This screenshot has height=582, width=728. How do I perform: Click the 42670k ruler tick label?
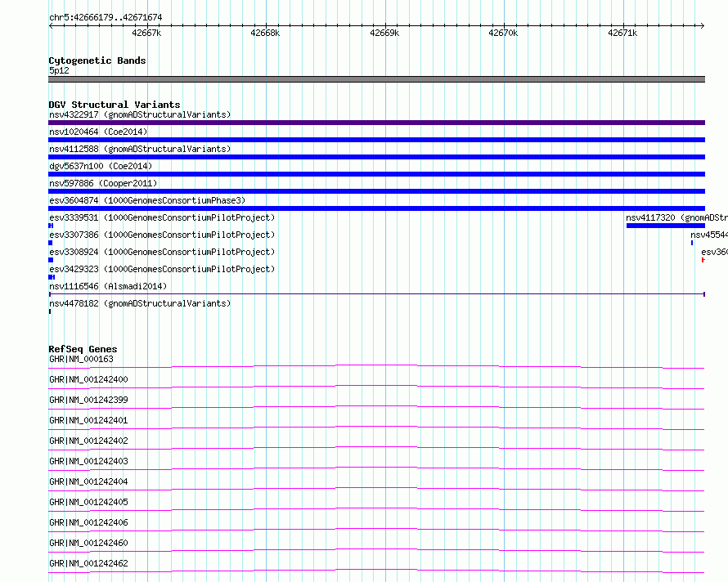503,33
